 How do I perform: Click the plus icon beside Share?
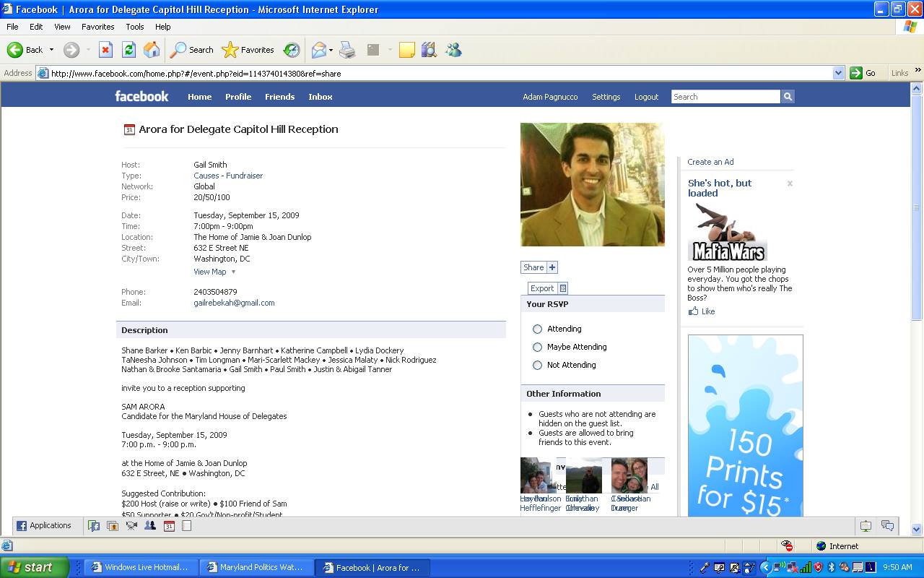click(552, 267)
